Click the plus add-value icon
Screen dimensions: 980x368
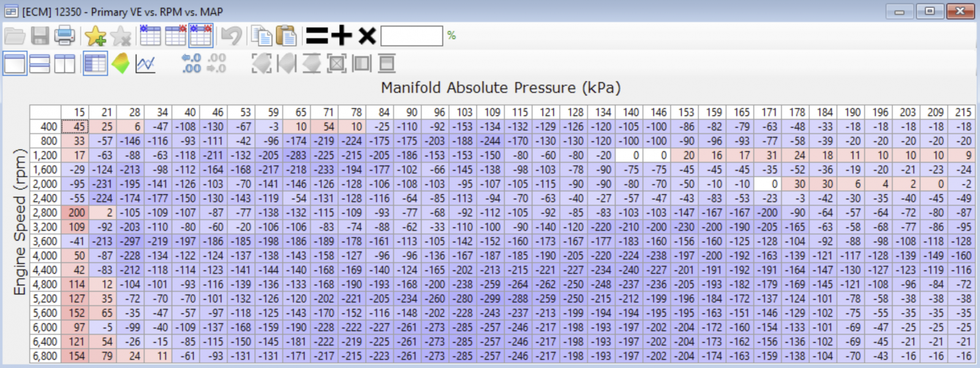pyautogui.click(x=342, y=36)
